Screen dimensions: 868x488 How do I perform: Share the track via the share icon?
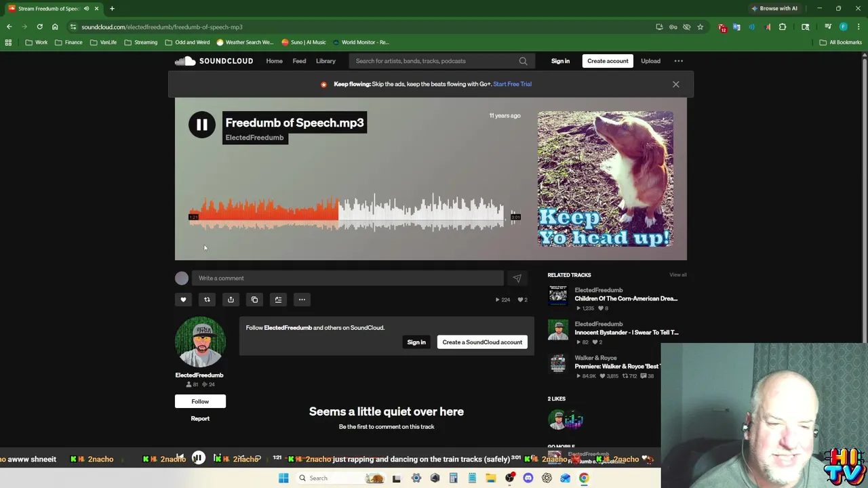(x=231, y=300)
